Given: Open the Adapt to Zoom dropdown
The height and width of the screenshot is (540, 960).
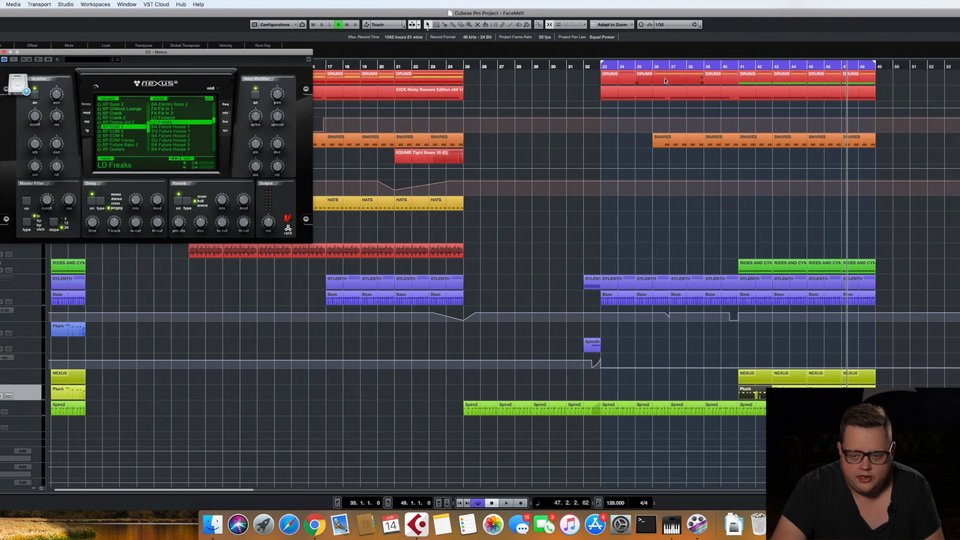Looking at the screenshot, I should [612, 24].
